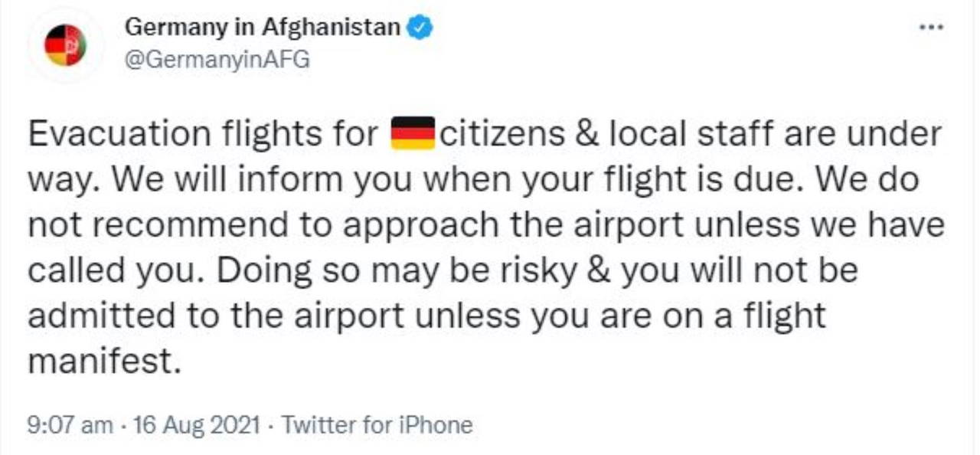Open the Germany in Afghanistan profile avatar
The height and width of the screenshot is (455, 980).
point(65,45)
